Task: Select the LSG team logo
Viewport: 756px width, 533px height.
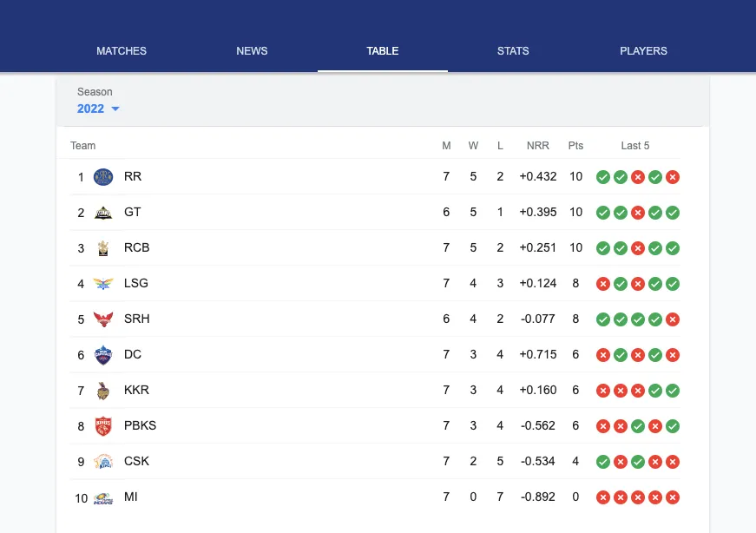Action: [x=103, y=284]
